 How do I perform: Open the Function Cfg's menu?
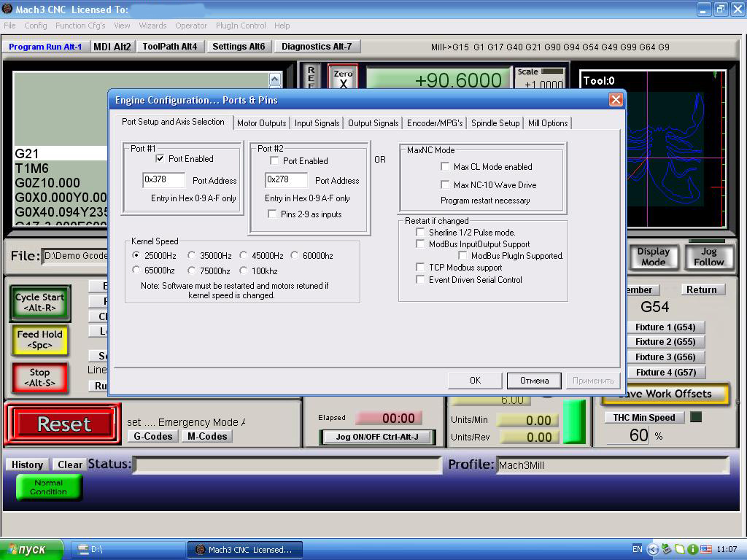click(80, 26)
